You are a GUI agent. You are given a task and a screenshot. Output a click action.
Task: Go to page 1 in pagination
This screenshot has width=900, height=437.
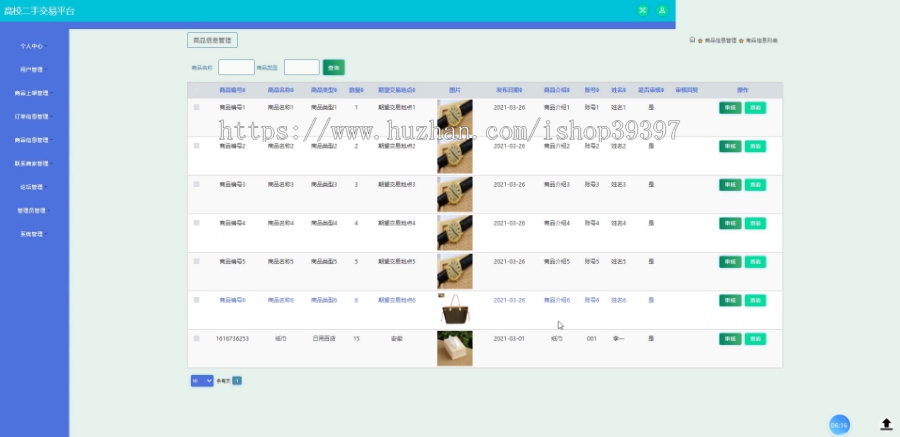[x=237, y=380]
